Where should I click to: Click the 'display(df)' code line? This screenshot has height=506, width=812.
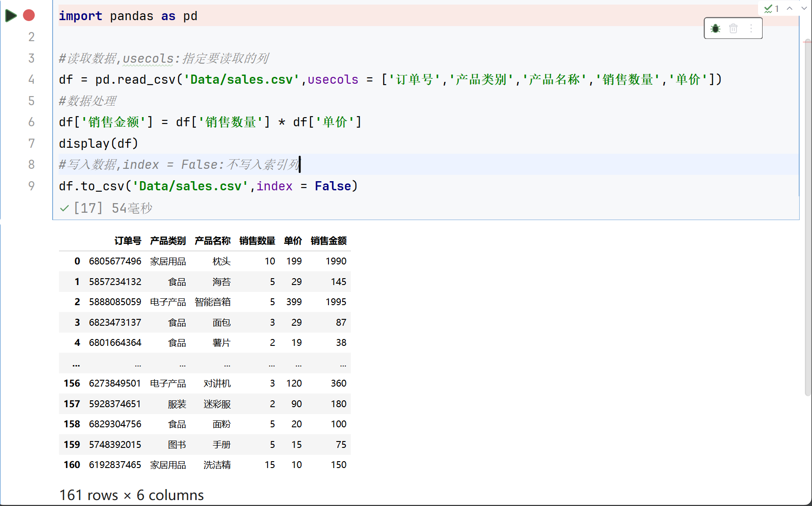[x=98, y=144]
